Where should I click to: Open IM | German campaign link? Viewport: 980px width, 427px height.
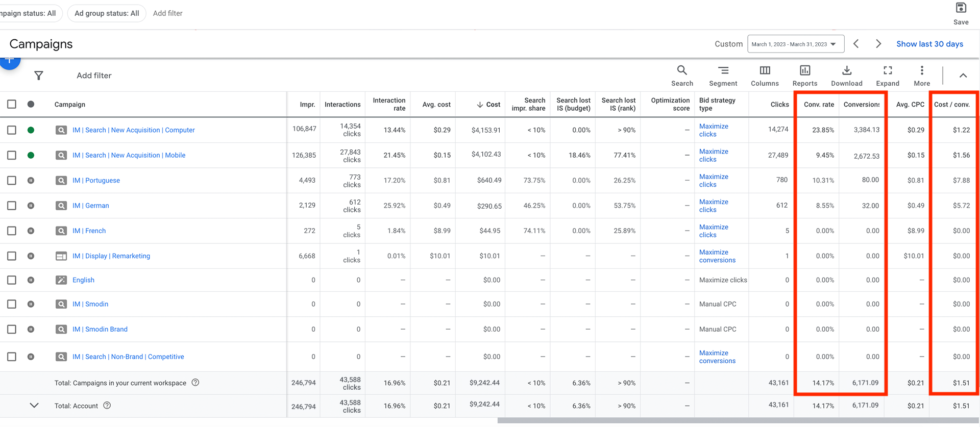coord(91,206)
